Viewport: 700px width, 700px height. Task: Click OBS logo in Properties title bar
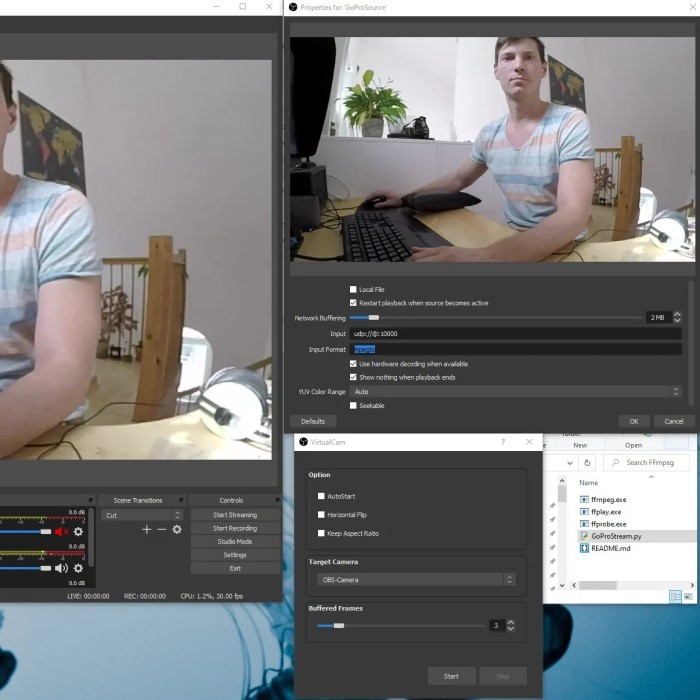click(x=293, y=7)
